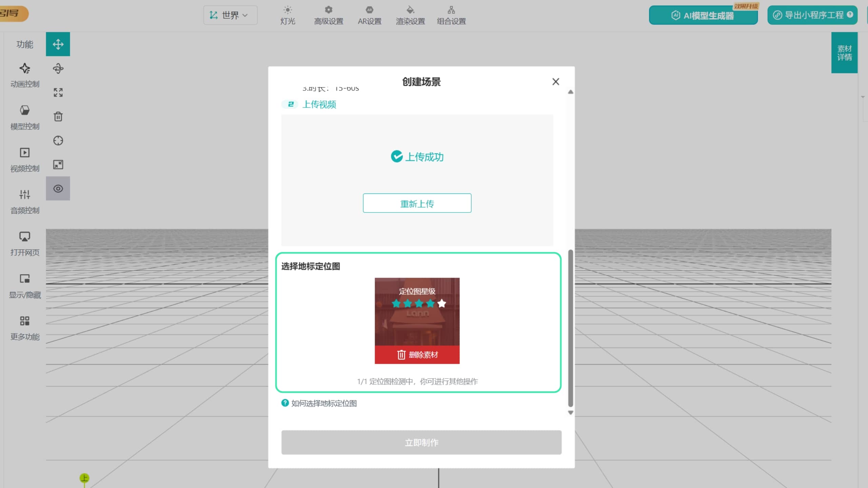Click the dialog scroll-up arrow

click(x=571, y=92)
